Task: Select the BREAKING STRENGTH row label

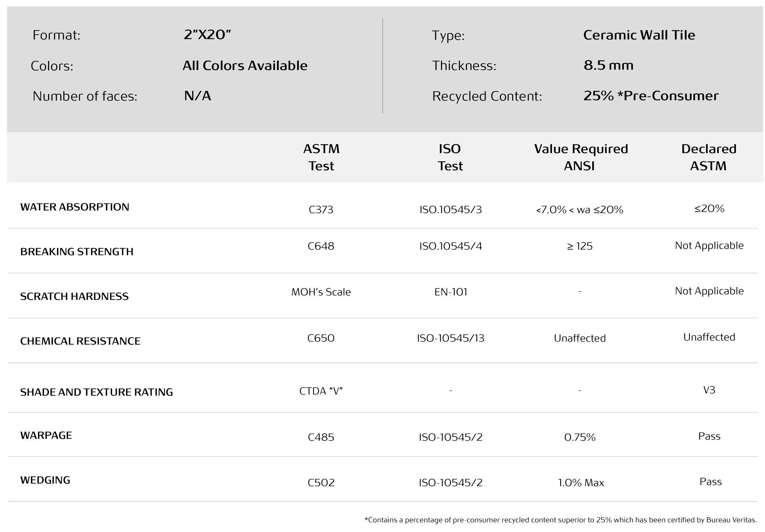Action: point(77,252)
